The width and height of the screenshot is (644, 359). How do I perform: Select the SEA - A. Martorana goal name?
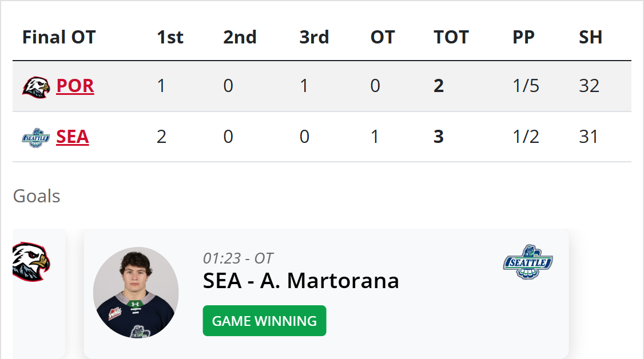[301, 281]
